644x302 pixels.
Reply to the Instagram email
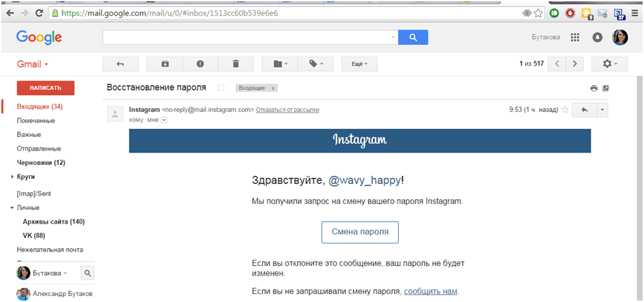tap(584, 110)
